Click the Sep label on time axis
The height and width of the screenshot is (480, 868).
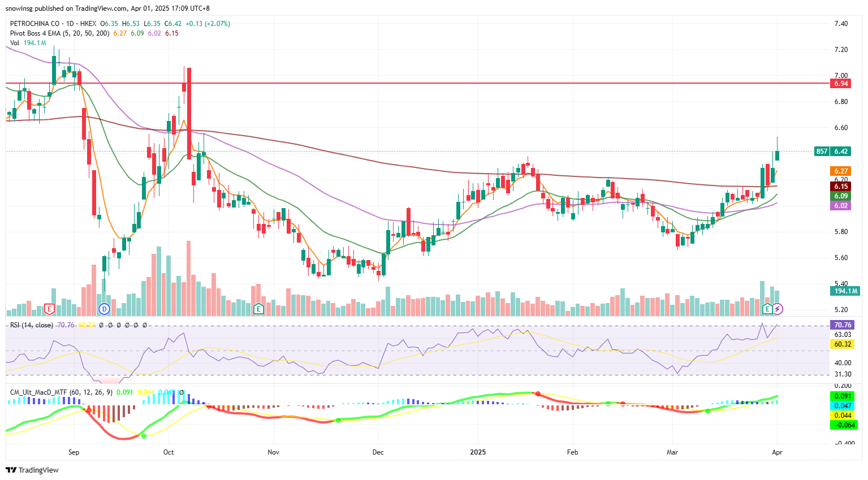[74, 452]
